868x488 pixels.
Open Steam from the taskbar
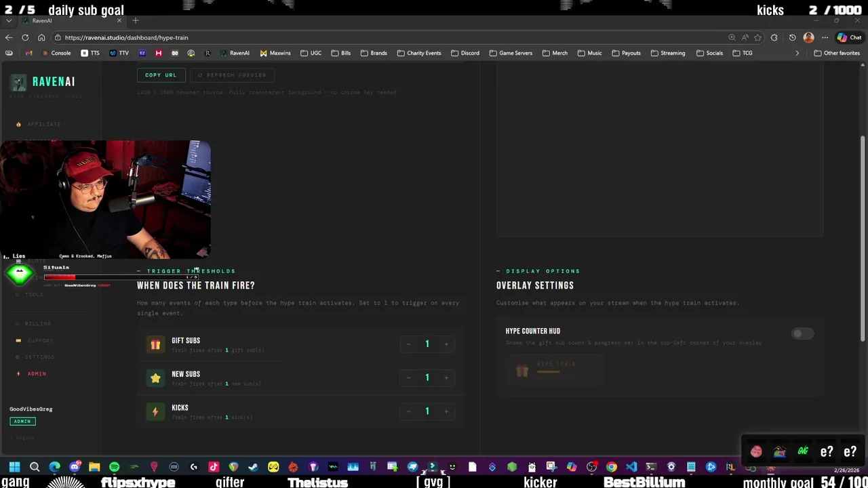(x=253, y=467)
